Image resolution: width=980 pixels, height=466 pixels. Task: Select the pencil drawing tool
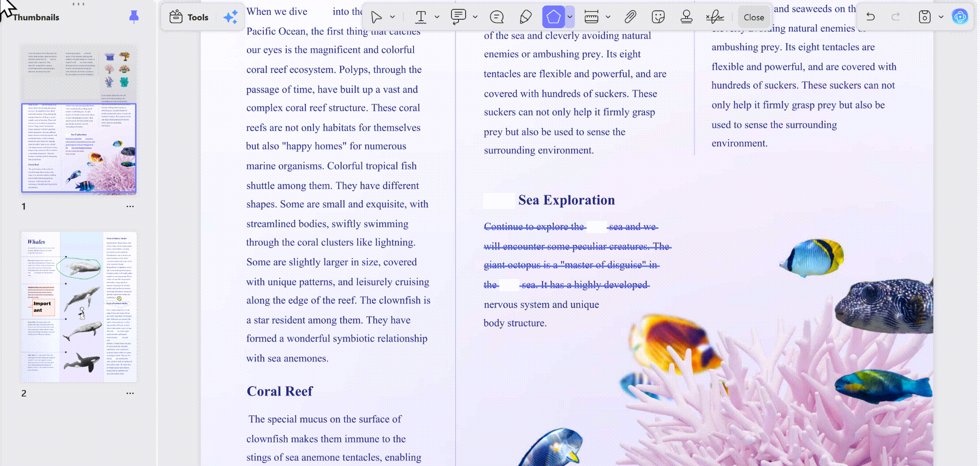point(526,17)
